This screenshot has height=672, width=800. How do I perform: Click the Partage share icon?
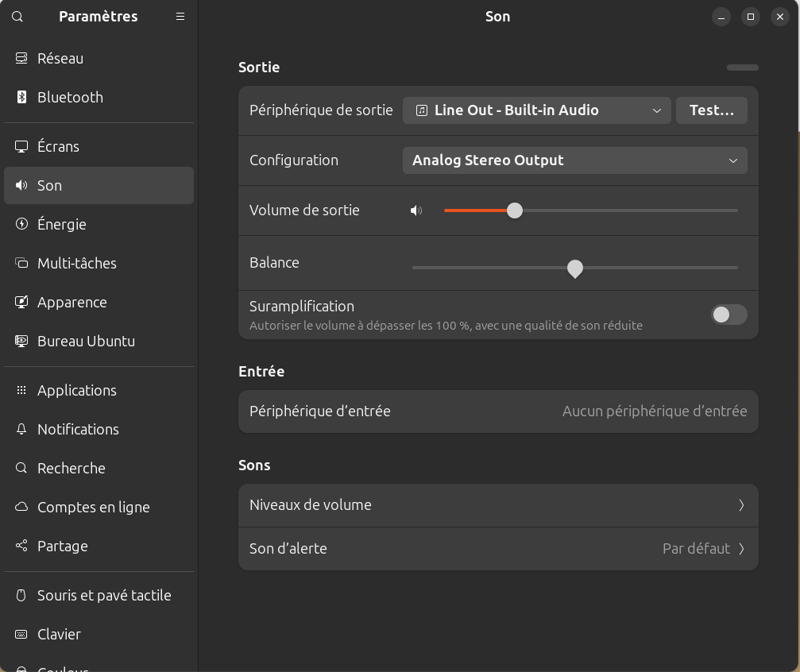(21, 546)
